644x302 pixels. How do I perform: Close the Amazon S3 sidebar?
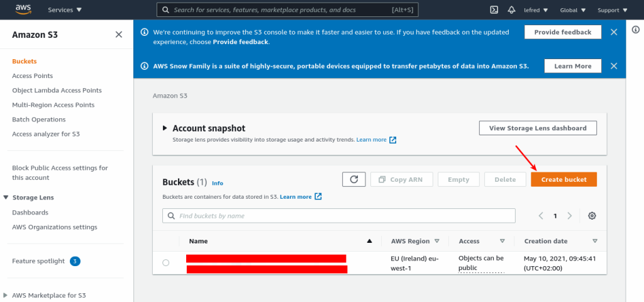pyautogui.click(x=119, y=35)
